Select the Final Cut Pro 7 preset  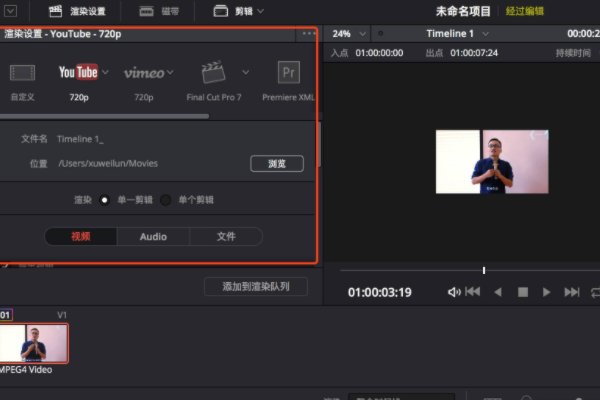214,81
